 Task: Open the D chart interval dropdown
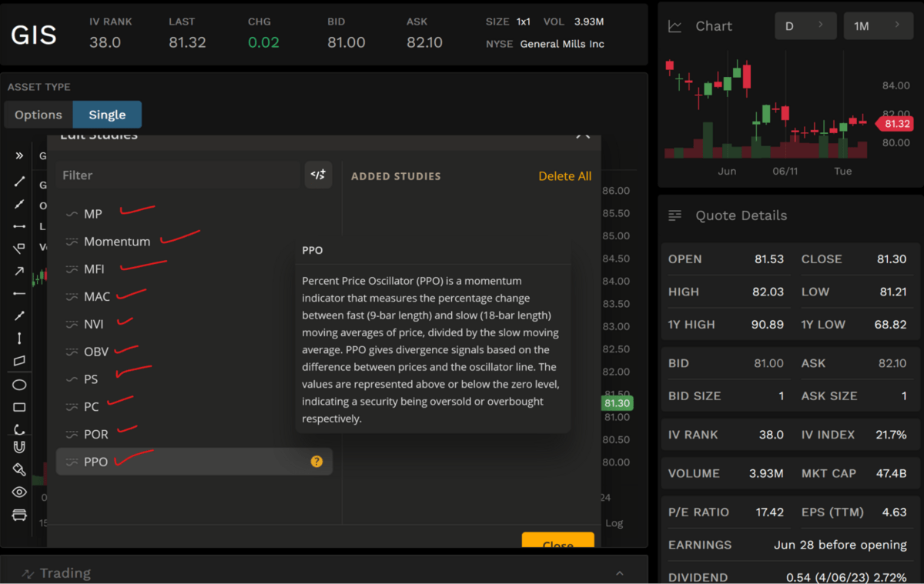pyautogui.click(x=805, y=26)
